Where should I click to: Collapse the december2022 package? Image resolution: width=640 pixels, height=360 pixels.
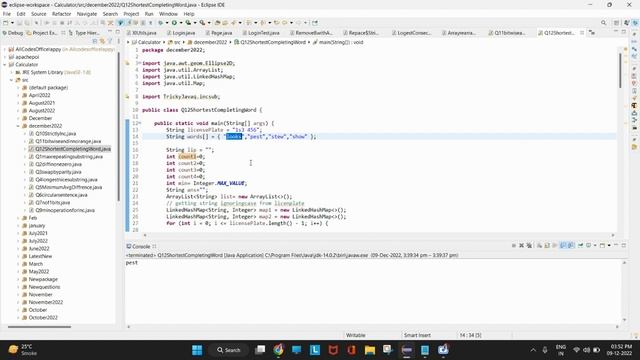click(x=18, y=126)
